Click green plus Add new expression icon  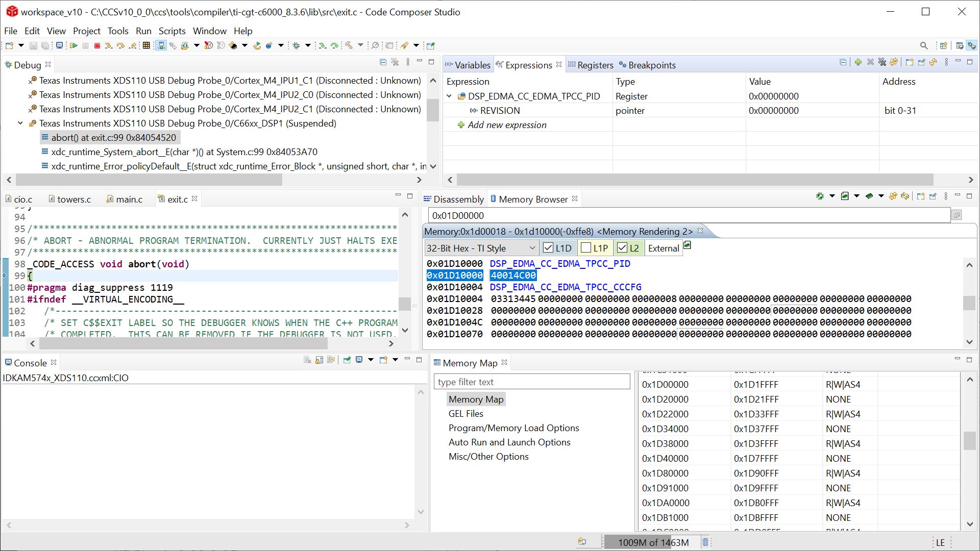coord(858,62)
